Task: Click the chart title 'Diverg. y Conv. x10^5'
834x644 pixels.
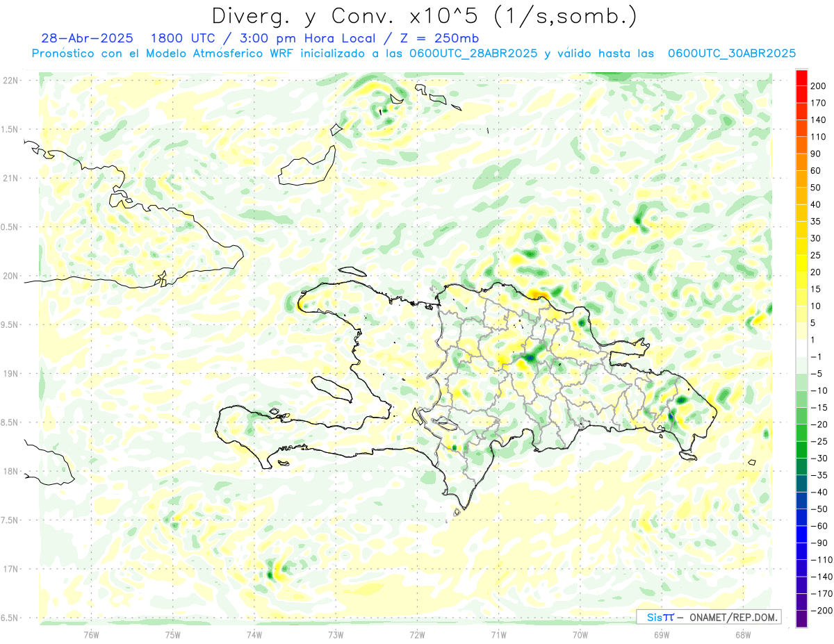Action: click(x=350, y=16)
